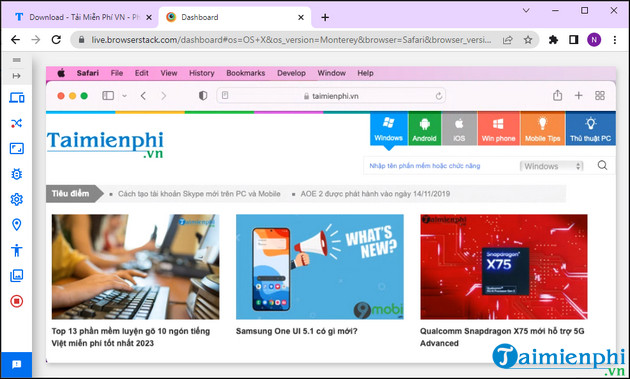Screen dimensions: 630x379
Task: Open the change location pin icon
Action: pyautogui.click(x=16, y=225)
